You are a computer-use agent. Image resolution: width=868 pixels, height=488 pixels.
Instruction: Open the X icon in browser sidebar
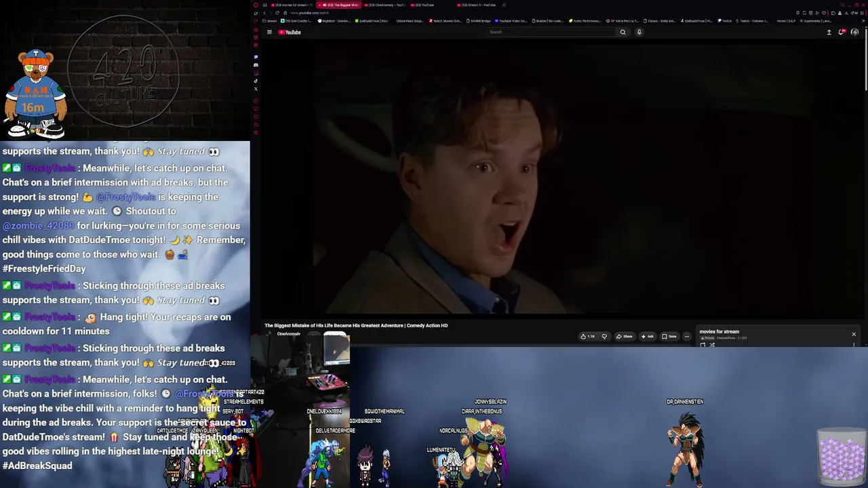[256, 89]
